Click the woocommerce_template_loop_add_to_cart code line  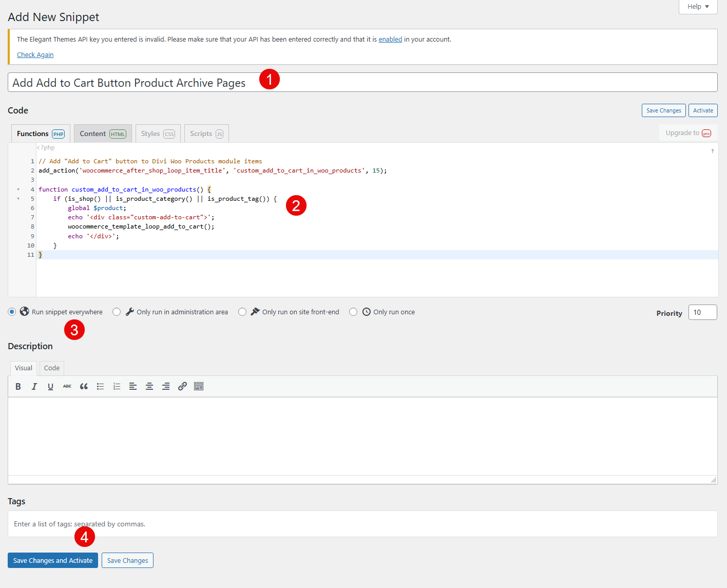(141, 226)
